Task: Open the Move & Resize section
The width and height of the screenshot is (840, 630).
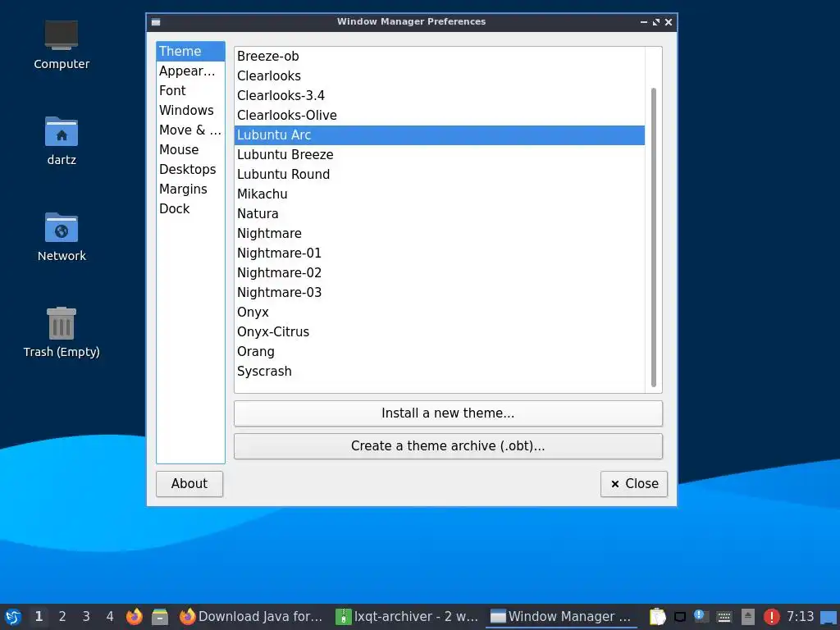Action: [190, 130]
